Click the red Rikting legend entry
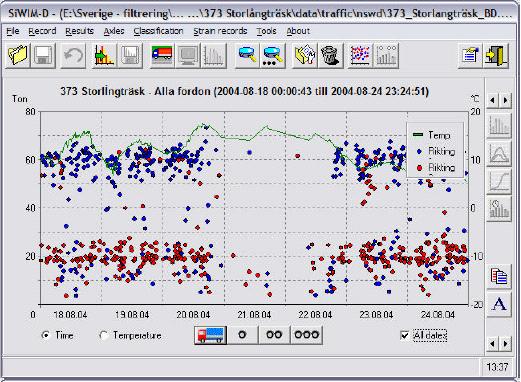Screen dimensions: 521x382 pyautogui.click(x=436, y=167)
